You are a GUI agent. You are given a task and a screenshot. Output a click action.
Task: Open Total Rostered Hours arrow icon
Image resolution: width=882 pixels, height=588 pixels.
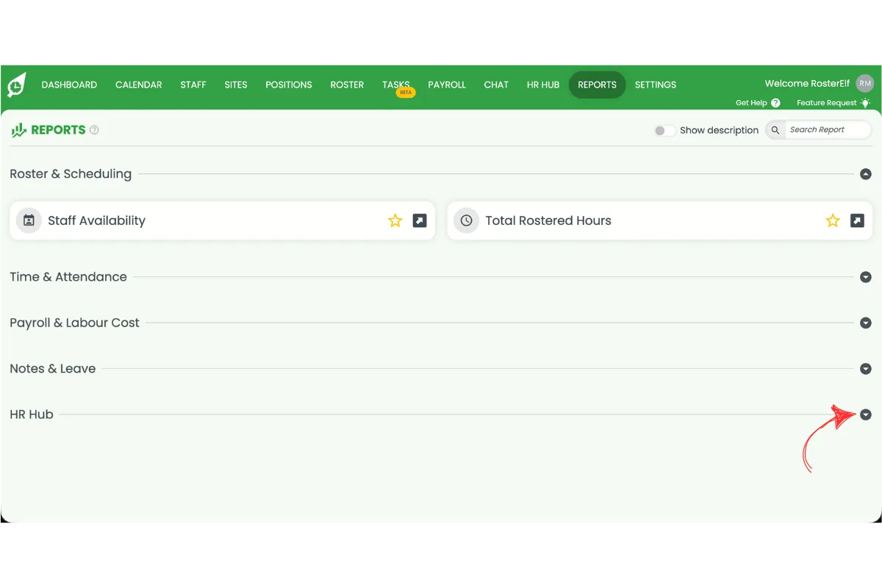[x=857, y=220]
